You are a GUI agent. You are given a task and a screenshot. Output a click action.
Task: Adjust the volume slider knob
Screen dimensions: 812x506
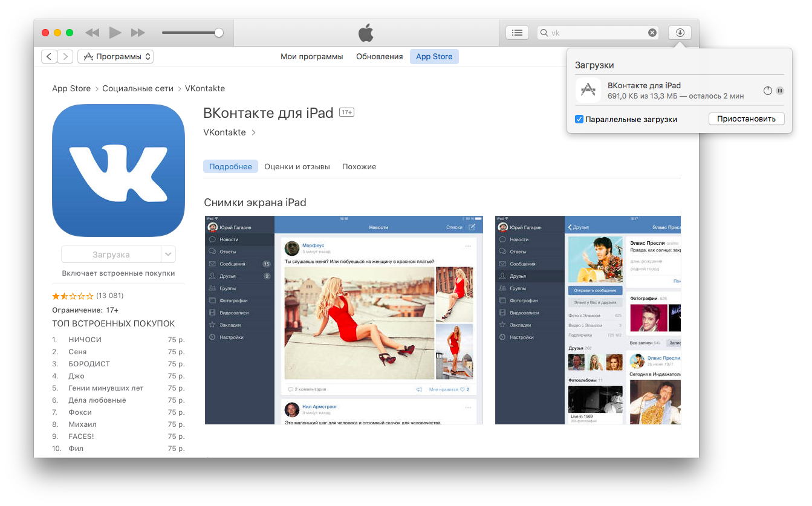click(x=219, y=33)
